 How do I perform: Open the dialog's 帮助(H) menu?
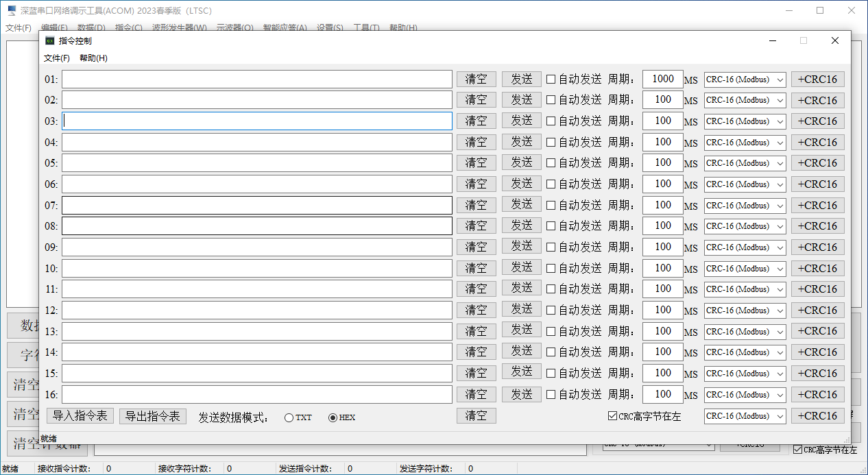93,58
